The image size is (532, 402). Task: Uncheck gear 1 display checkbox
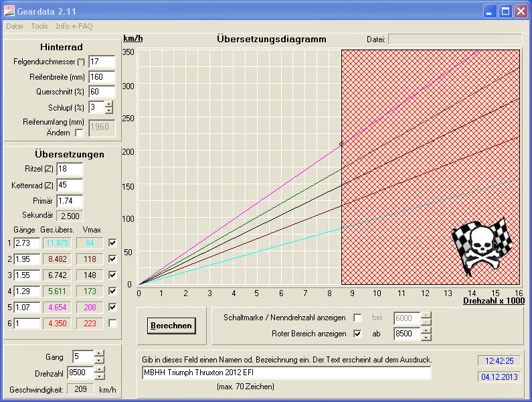112,243
